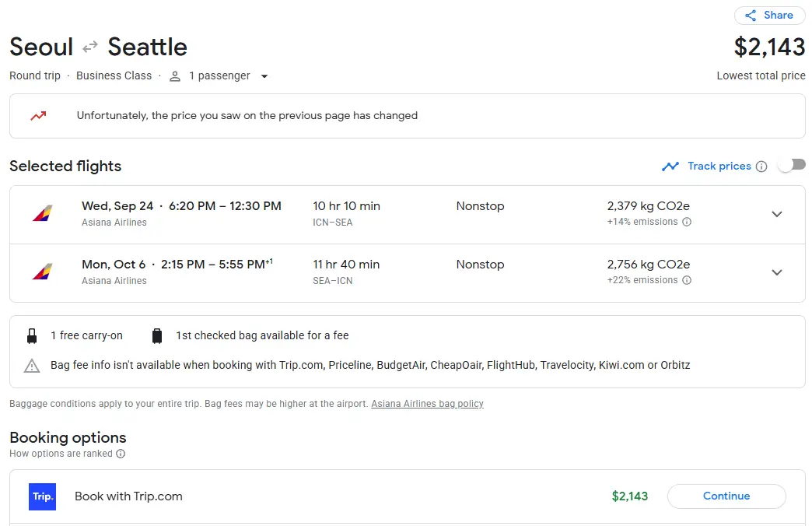Screen dimensions: 812x526
Task: Click the Track prices label
Action: [x=719, y=167]
